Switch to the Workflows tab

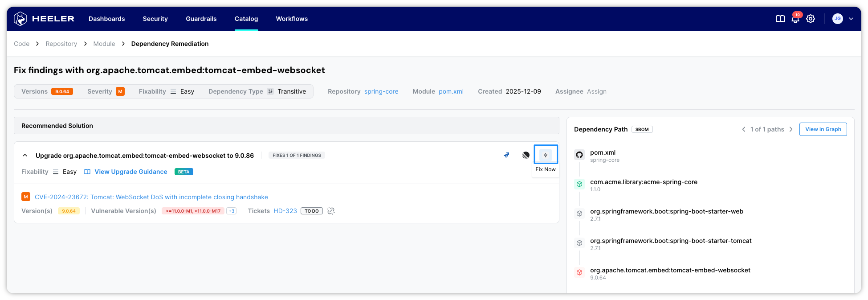[292, 19]
